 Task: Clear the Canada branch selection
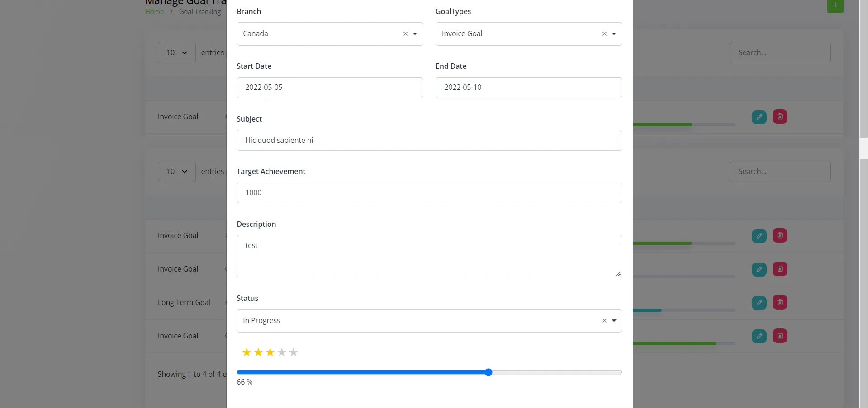pos(405,34)
